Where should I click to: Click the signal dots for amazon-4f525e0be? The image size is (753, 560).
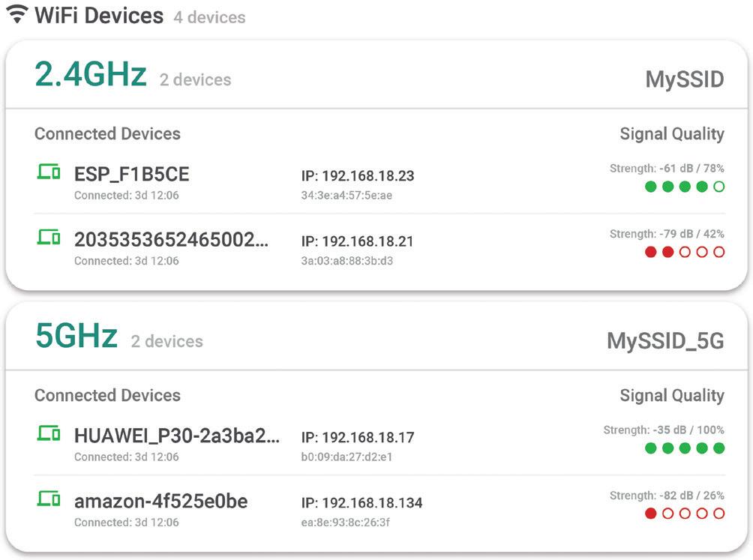click(x=685, y=514)
